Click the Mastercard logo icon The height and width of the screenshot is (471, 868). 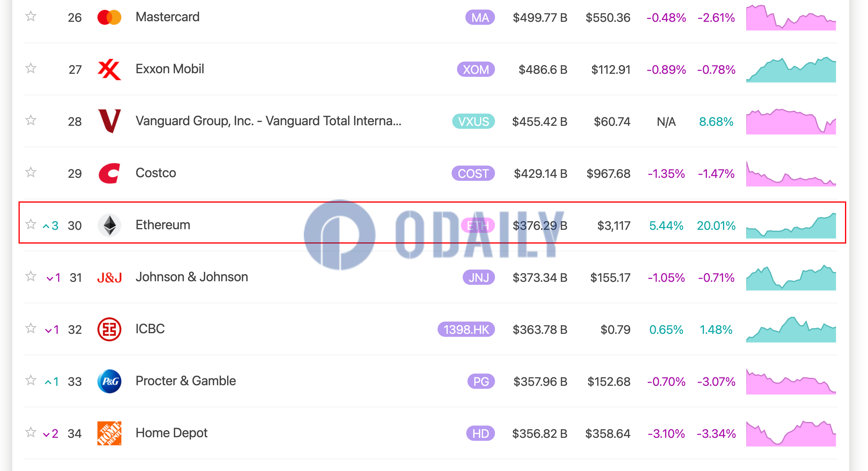point(109,17)
